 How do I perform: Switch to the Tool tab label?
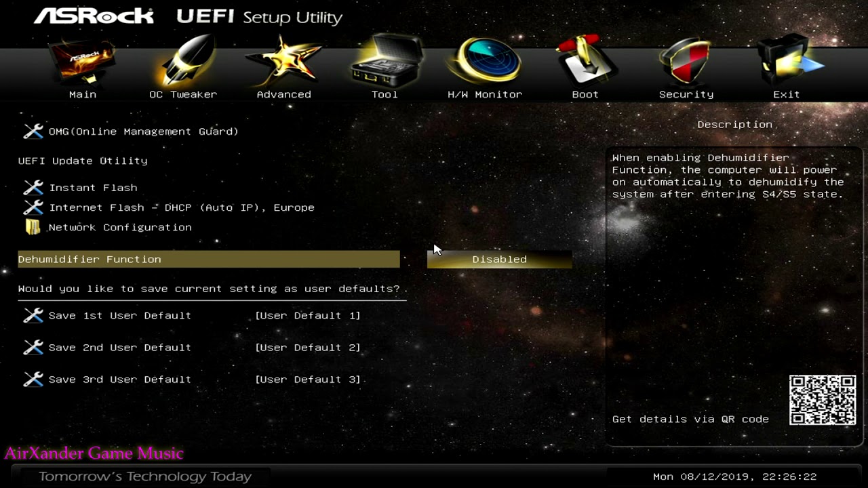point(384,94)
